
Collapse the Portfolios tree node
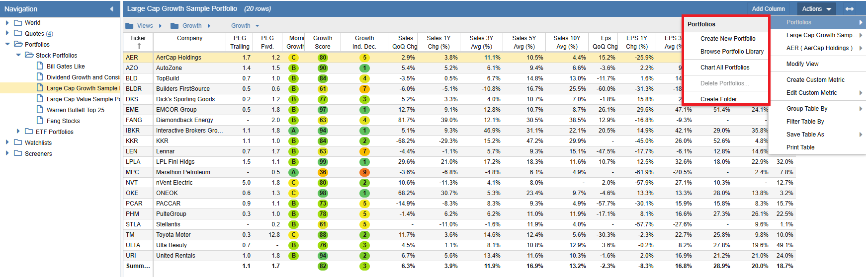coord(7,44)
